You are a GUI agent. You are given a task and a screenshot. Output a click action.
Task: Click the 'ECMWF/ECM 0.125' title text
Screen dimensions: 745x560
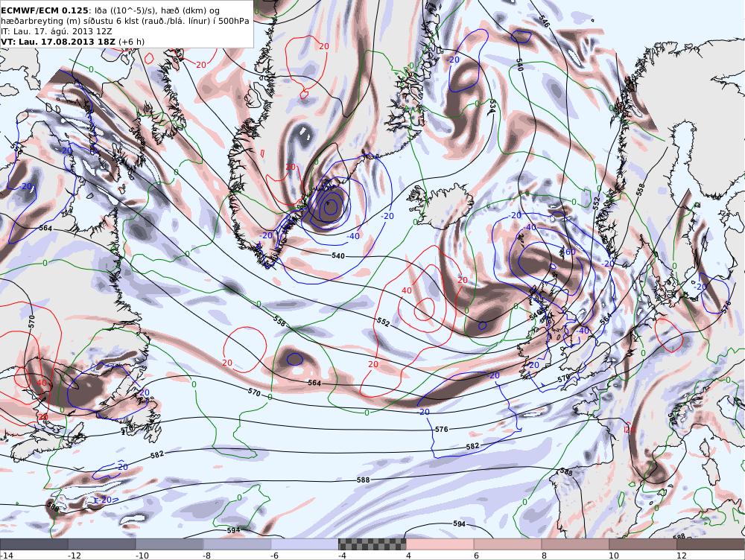click(44, 10)
